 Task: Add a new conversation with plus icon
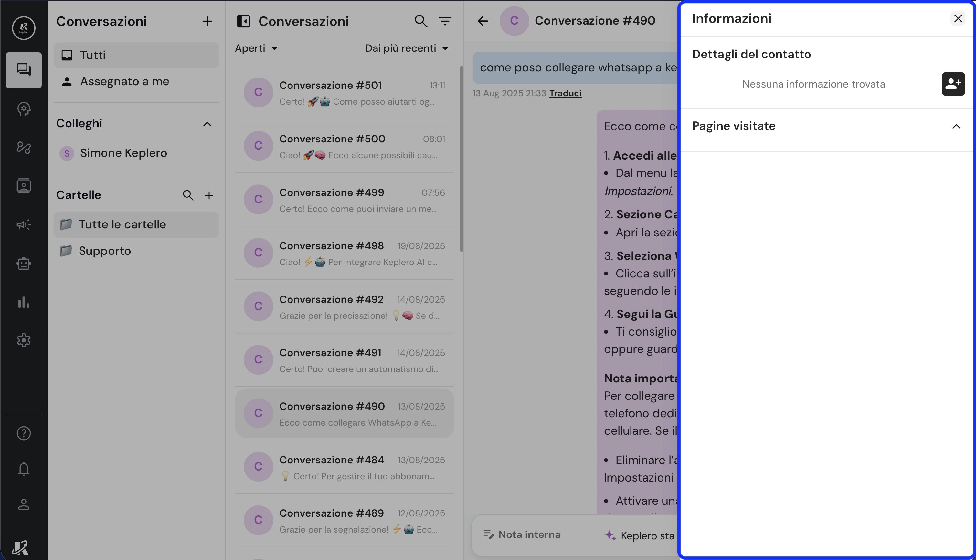pyautogui.click(x=207, y=21)
